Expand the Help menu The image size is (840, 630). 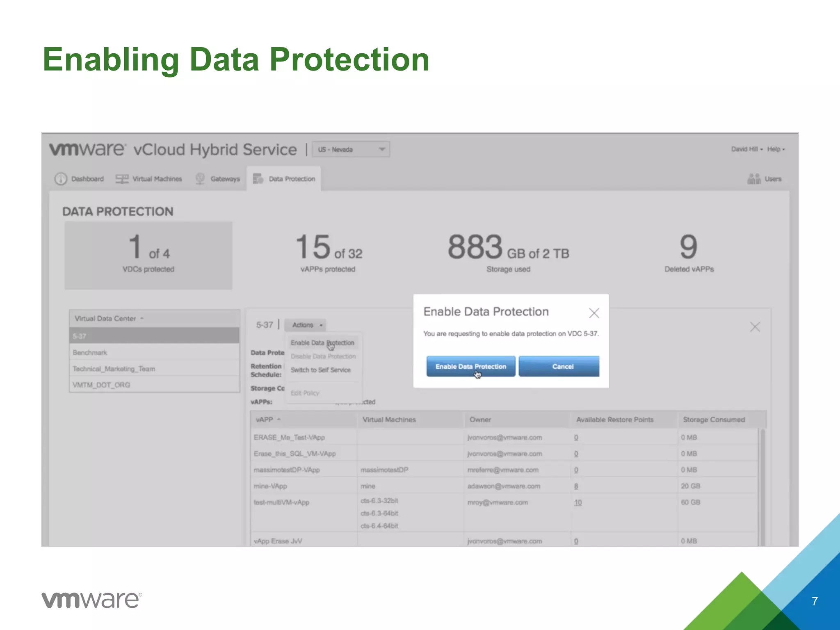click(x=776, y=149)
